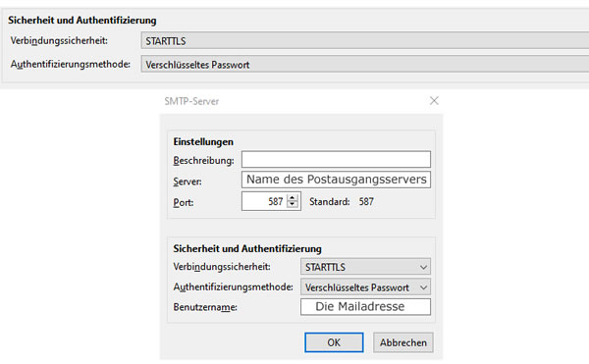
Task: Decrease the port with the down arrow
Action: tap(293, 205)
